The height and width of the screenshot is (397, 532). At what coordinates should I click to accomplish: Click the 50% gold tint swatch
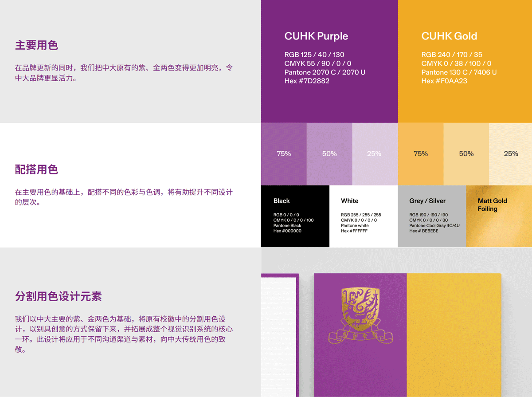(x=466, y=153)
